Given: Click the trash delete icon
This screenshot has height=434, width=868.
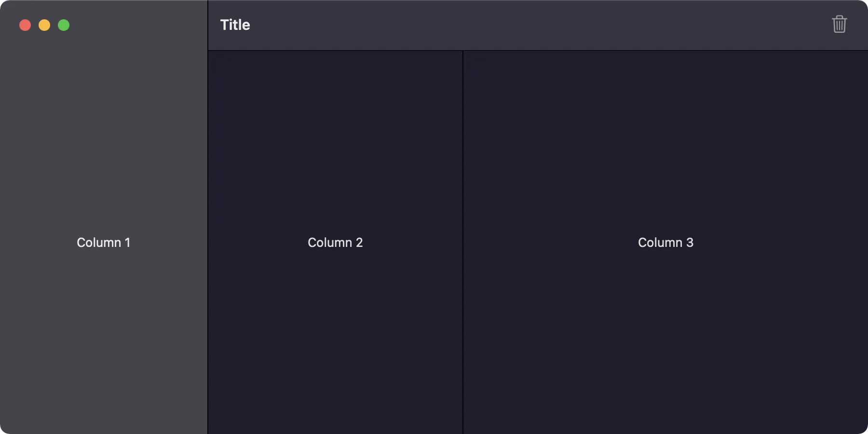Looking at the screenshot, I should 839,25.
